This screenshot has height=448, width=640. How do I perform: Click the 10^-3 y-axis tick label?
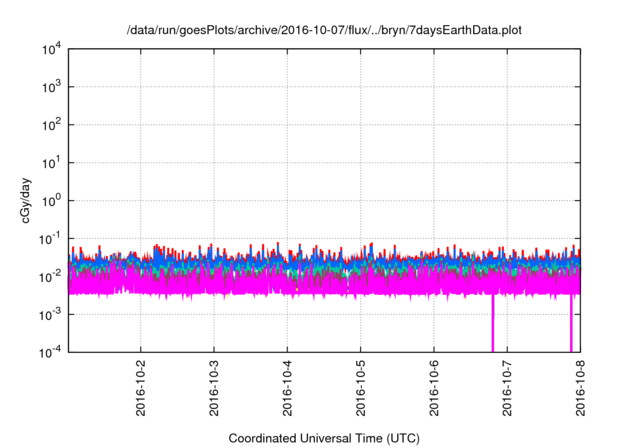(50, 315)
